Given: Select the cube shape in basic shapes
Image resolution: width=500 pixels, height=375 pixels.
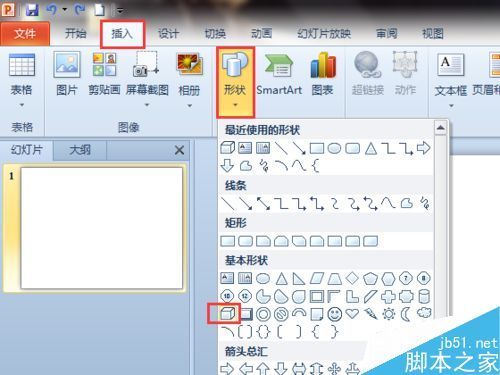Looking at the screenshot, I should 227,314.
